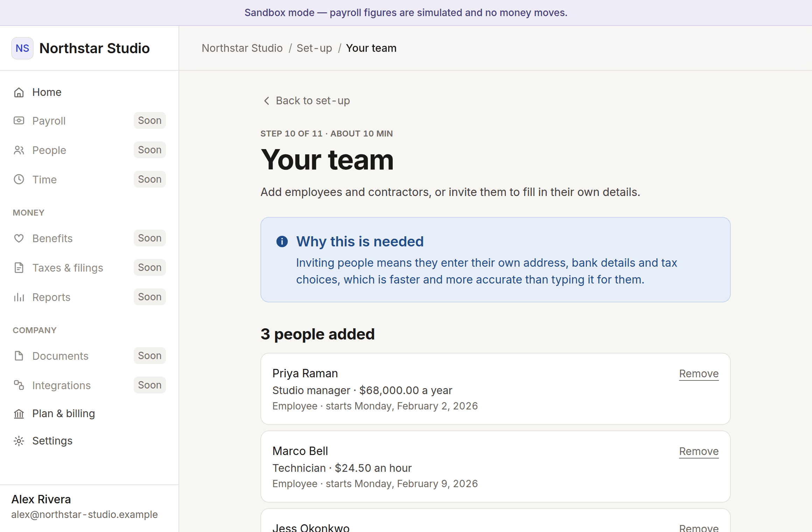
Task: Click the Reports bar chart icon
Action: click(x=19, y=297)
